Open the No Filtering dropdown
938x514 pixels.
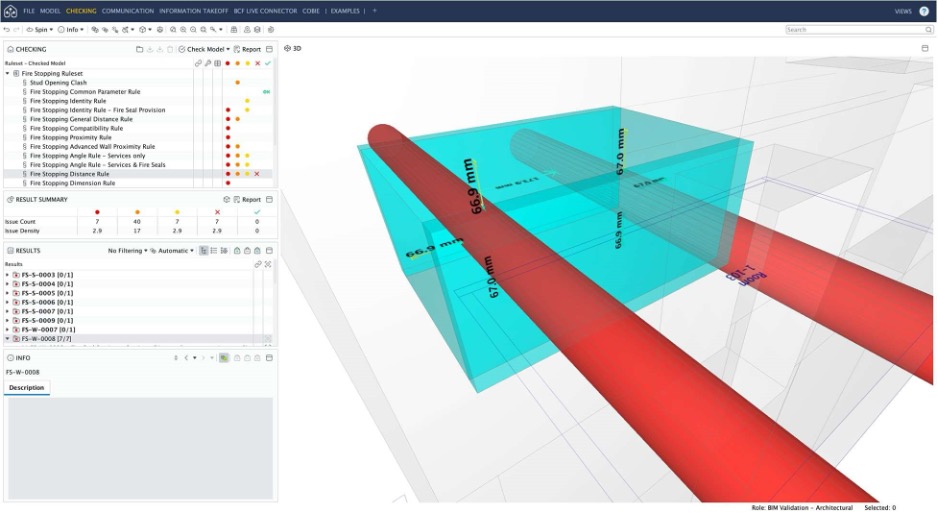coord(127,251)
